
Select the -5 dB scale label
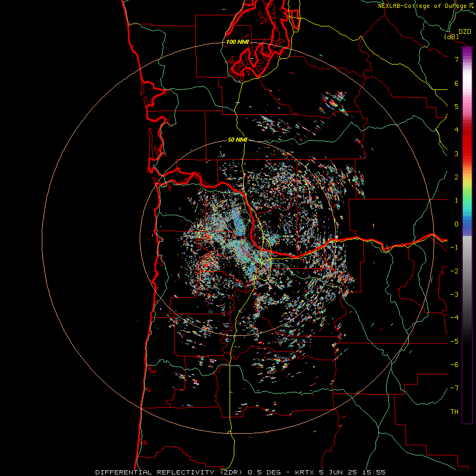(x=454, y=341)
